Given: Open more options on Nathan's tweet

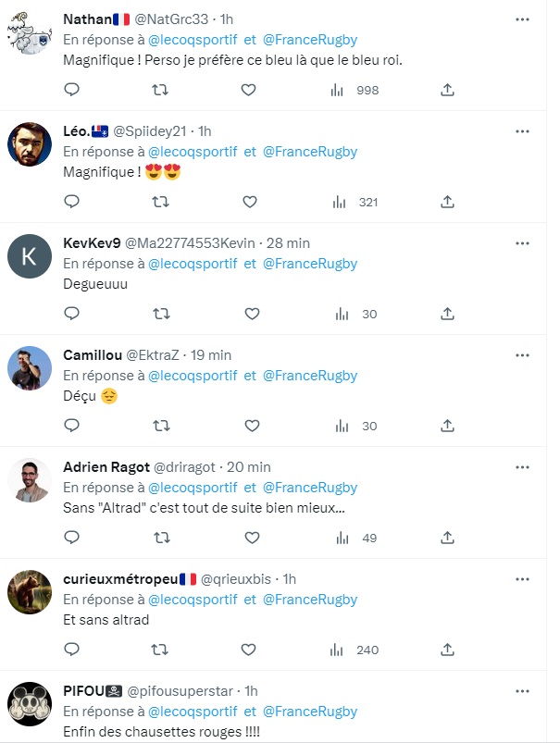Looking at the screenshot, I should [x=523, y=19].
